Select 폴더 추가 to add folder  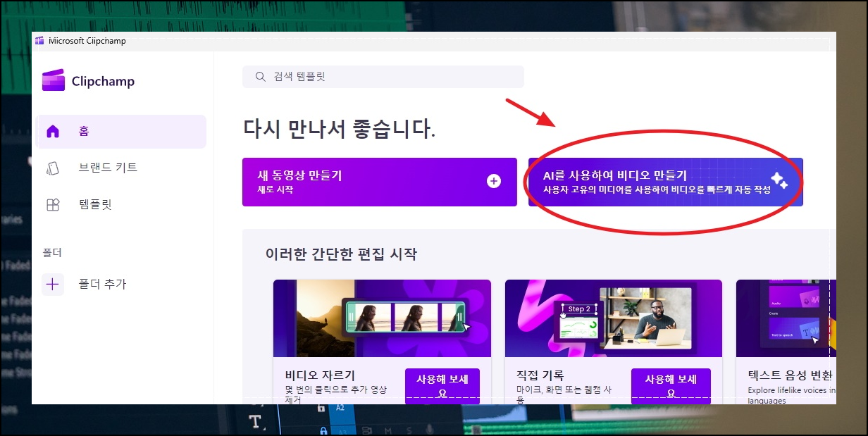102,285
